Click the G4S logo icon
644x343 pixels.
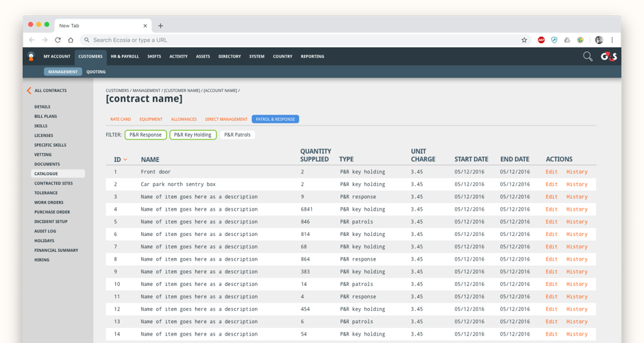(608, 56)
